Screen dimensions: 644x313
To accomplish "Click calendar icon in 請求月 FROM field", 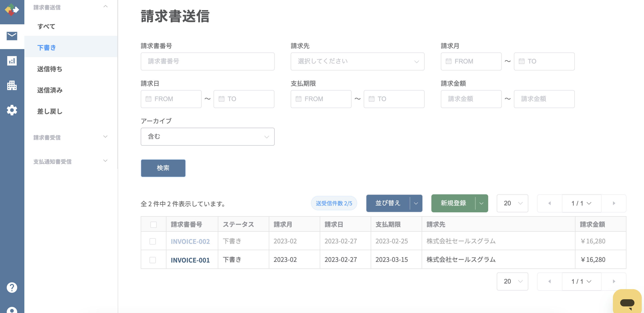I will coord(448,61).
